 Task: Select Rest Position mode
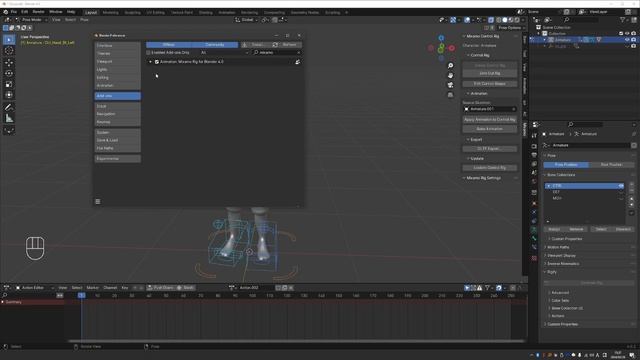point(611,164)
